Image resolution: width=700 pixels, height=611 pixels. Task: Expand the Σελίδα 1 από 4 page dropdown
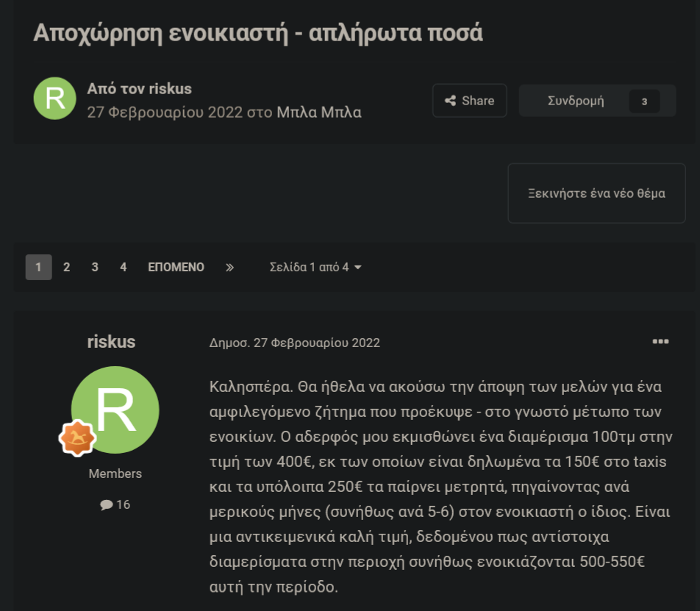[x=315, y=267]
